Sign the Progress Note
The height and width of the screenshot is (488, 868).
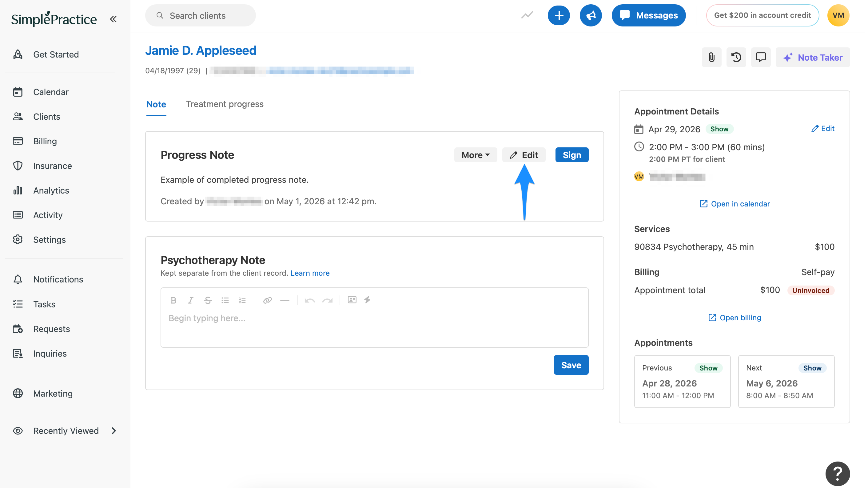coord(572,155)
